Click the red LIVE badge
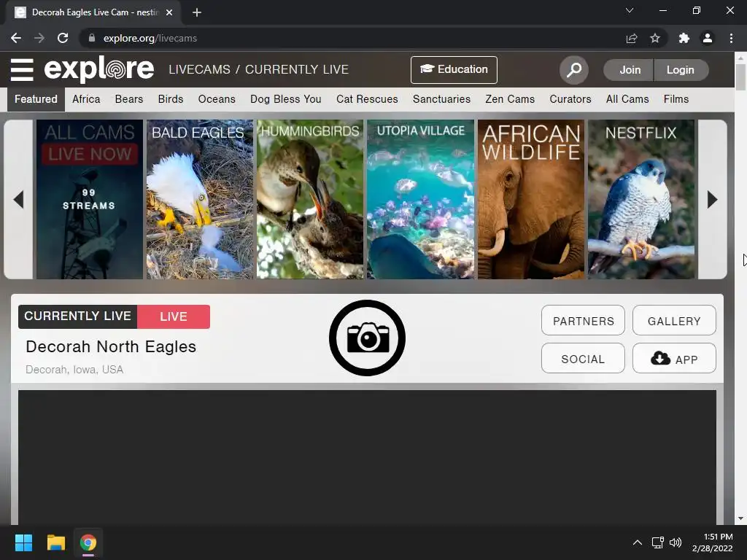747x560 pixels. (174, 316)
